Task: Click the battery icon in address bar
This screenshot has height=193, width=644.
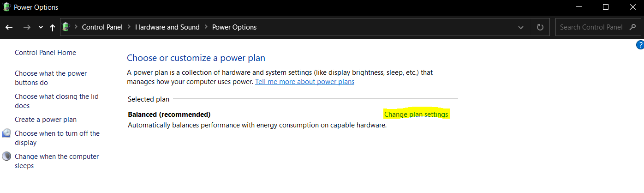Action: (x=66, y=27)
